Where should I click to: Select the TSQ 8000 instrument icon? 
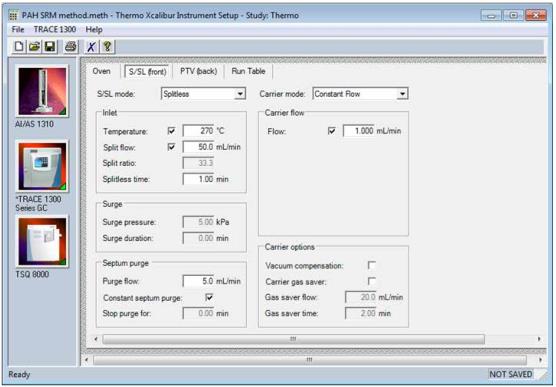42,241
